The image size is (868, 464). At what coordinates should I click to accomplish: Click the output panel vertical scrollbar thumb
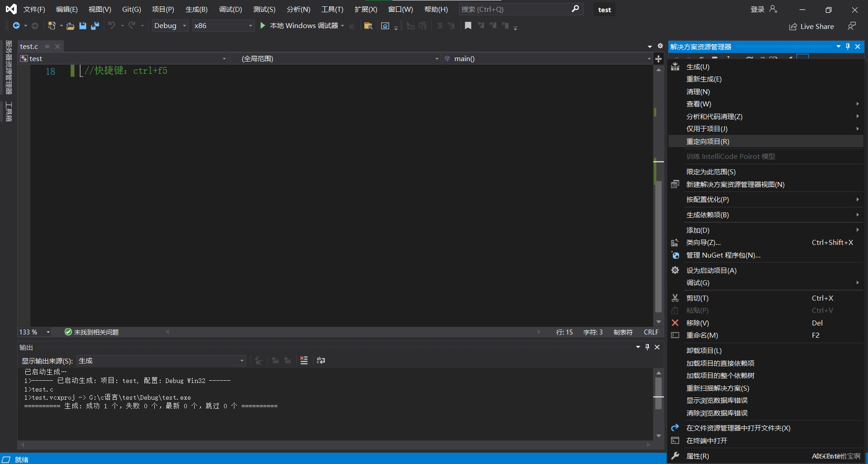pos(658,393)
